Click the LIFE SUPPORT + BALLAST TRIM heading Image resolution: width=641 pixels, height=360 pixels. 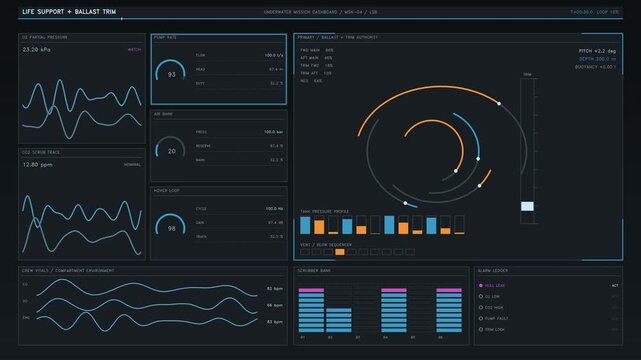pyautogui.click(x=69, y=11)
